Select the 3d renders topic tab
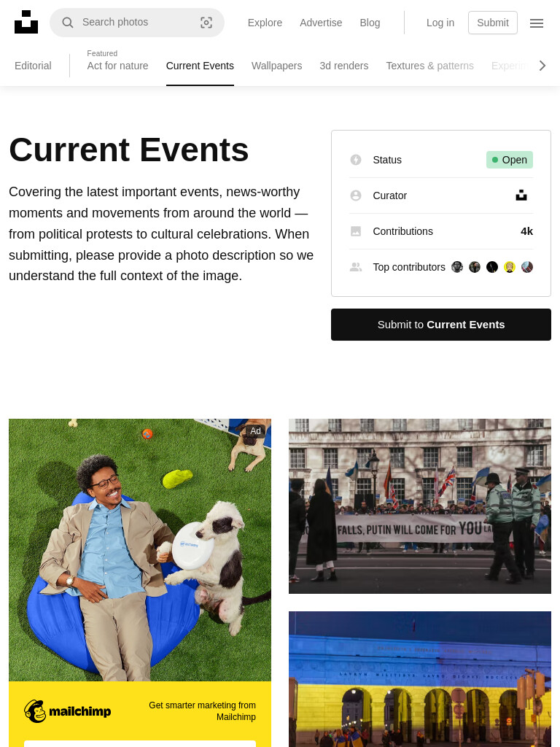 coord(344,66)
